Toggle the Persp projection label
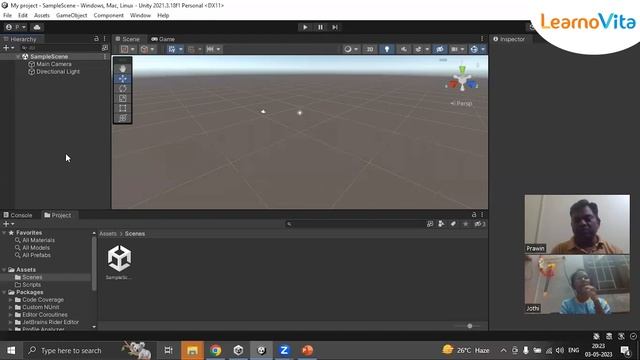The width and height of the screenshot is (640, 360). tap(461, 104)
